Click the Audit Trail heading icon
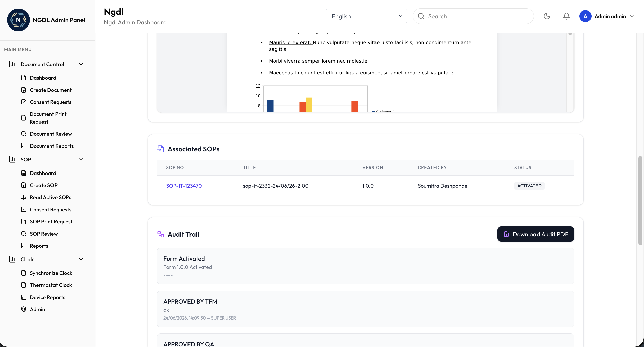 point(160,234)
